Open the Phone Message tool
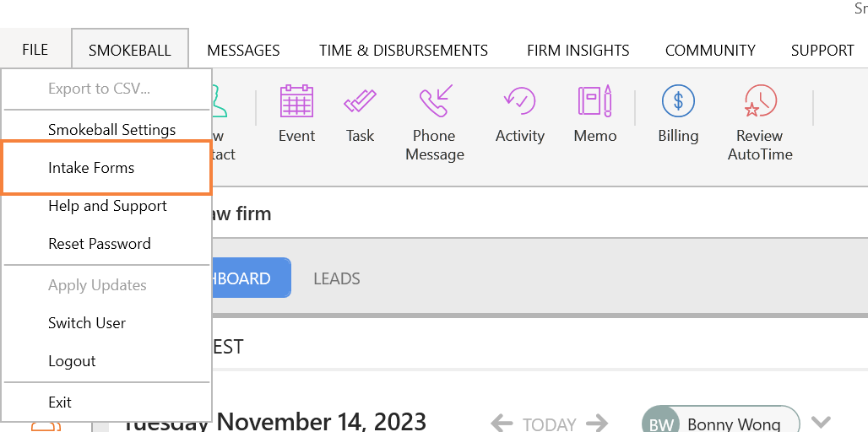The height and width of the screenshot is (432, 868). 435,122
